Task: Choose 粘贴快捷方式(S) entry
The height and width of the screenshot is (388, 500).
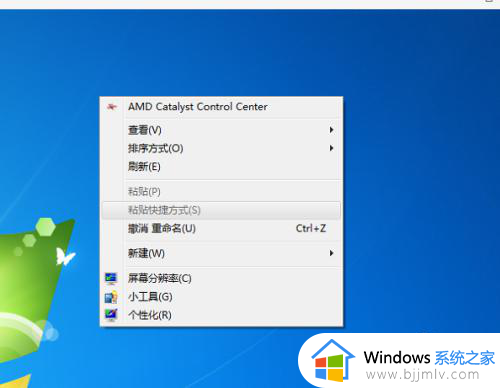Action: [221, 210]
